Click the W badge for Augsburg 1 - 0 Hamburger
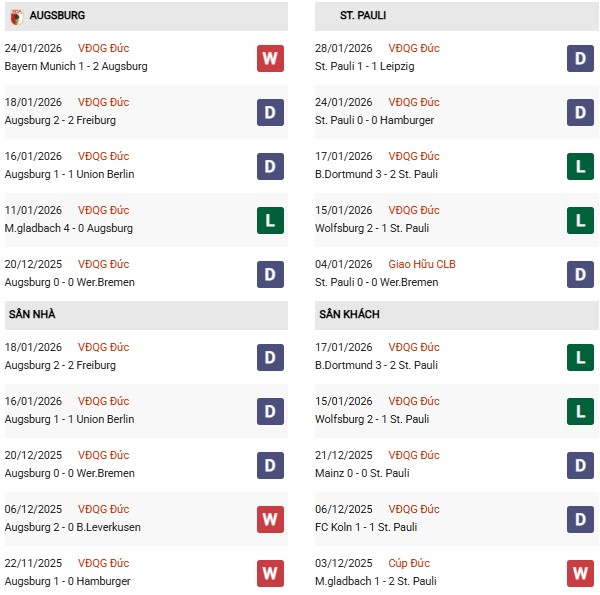The width and height of the screenshot is (600, 595). click(x=270, y=573)
